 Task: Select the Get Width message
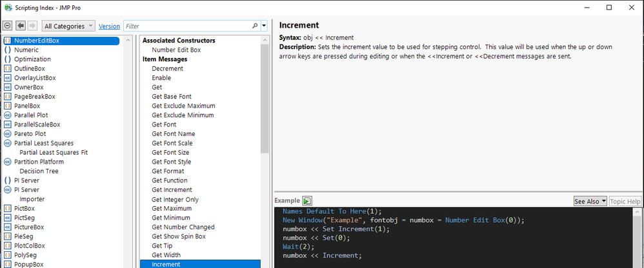(166, 255)
